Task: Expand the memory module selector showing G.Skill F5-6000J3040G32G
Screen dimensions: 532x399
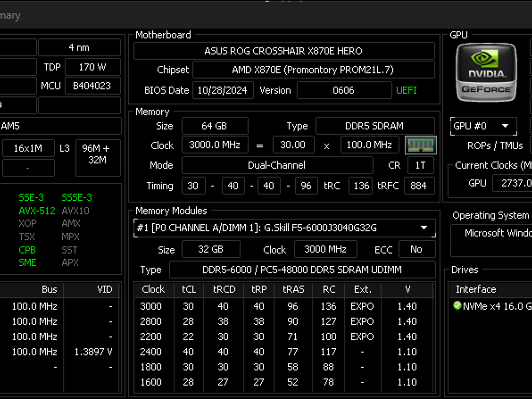Action: point(284,228)
